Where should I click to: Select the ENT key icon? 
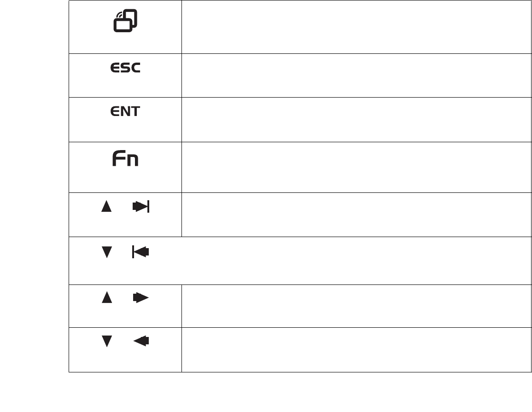point(125,112)
